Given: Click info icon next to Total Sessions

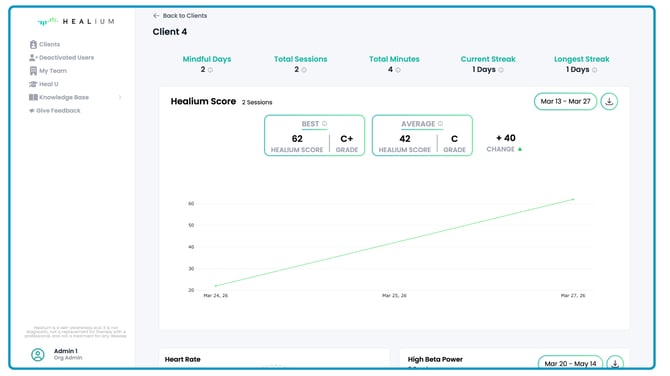Looking at the screenshot, I should pos(304,70).
